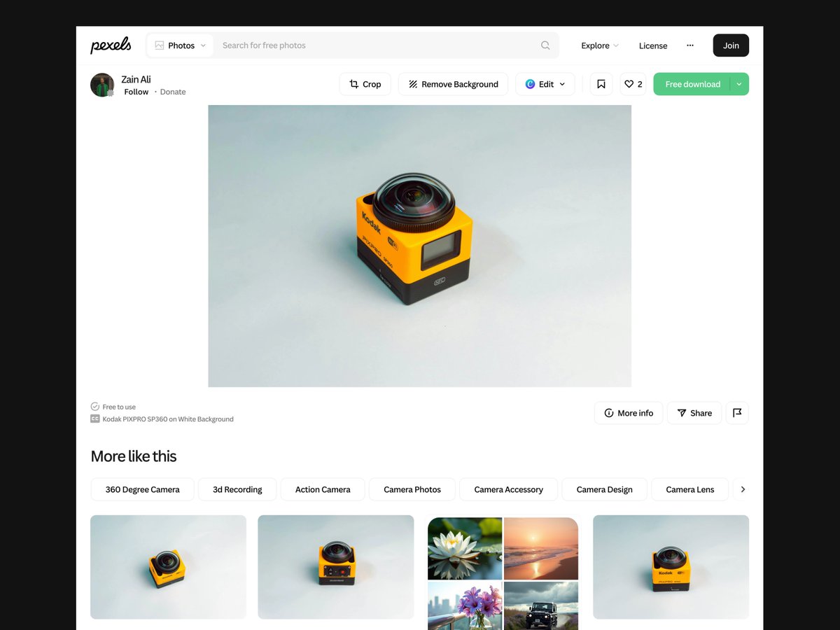Select the 3d Recording tag
Screen dimensions: 840x630
pos(237,489)
